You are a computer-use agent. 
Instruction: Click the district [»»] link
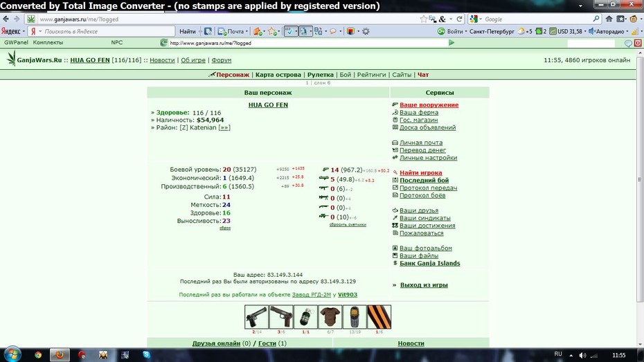[224, 127]
